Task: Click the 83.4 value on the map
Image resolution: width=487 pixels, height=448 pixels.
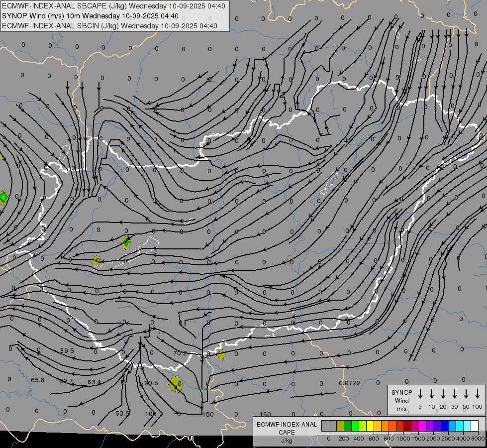Action: pyautogui.click(x=94, y=382)
